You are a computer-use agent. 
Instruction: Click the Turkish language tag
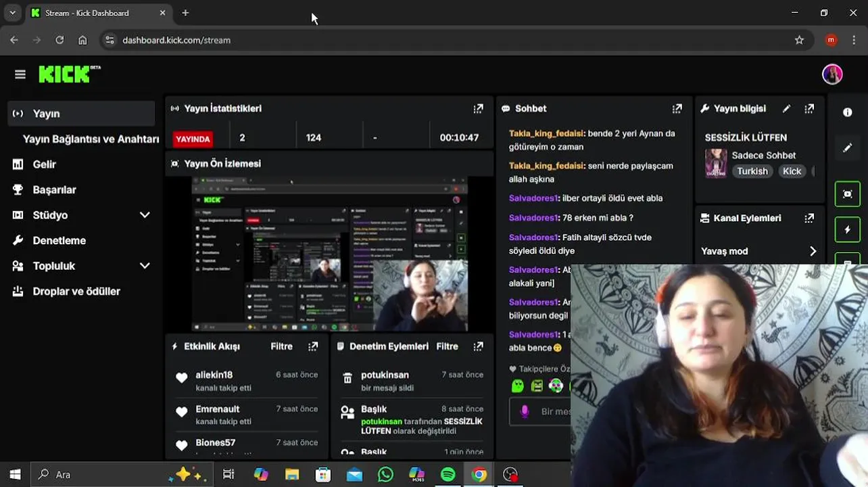tap(752, 171)
